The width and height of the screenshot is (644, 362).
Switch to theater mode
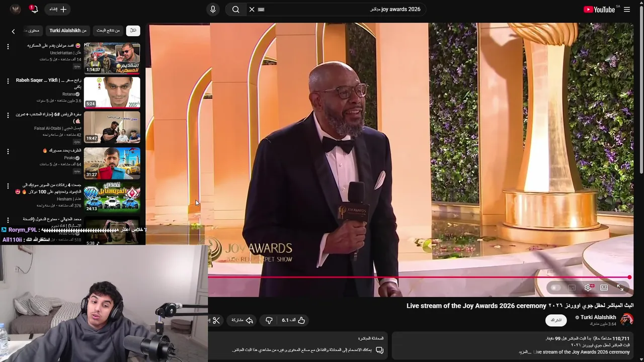(604, 288)
